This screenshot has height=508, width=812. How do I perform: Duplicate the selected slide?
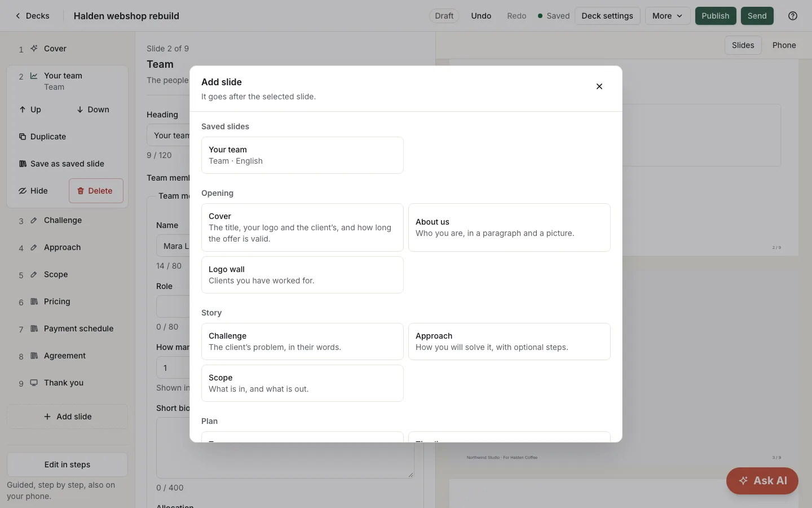point(42,137)
